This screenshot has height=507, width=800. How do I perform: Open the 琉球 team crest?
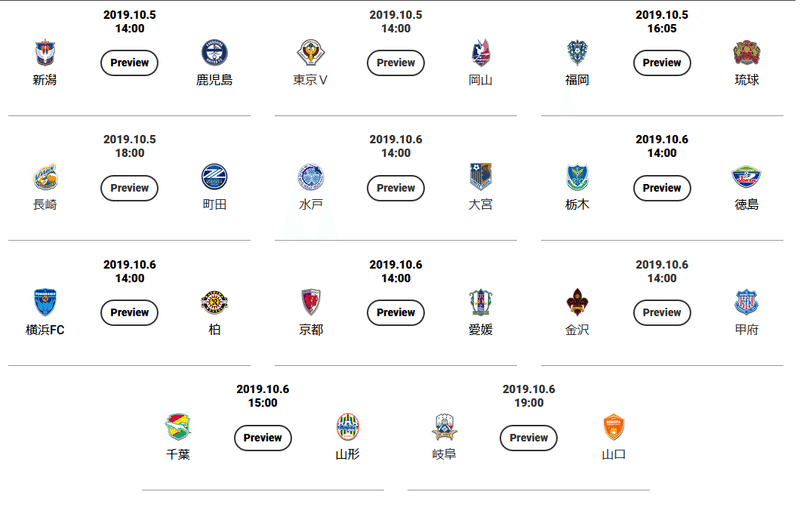click(746, 53)
